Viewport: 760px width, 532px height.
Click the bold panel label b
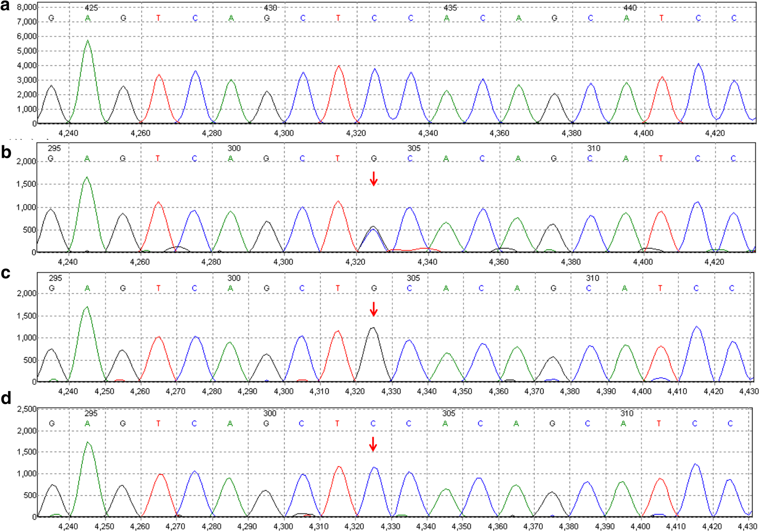[6, 152]
